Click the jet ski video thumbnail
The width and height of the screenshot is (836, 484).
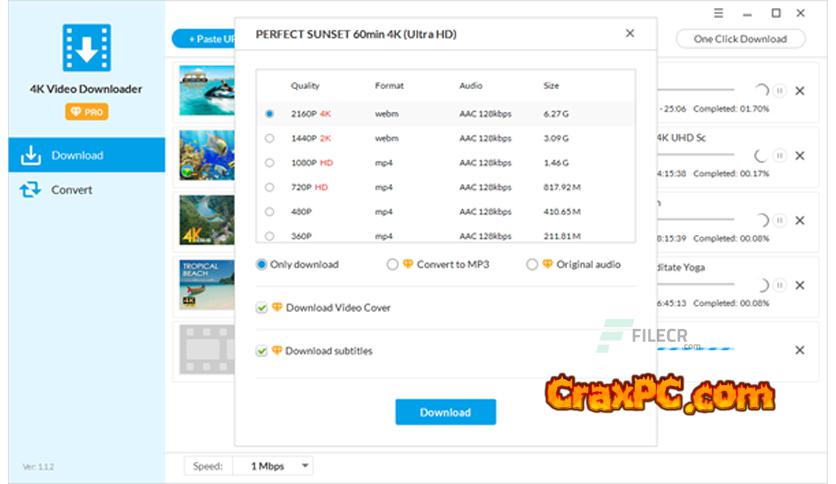(x=207, y=91)
